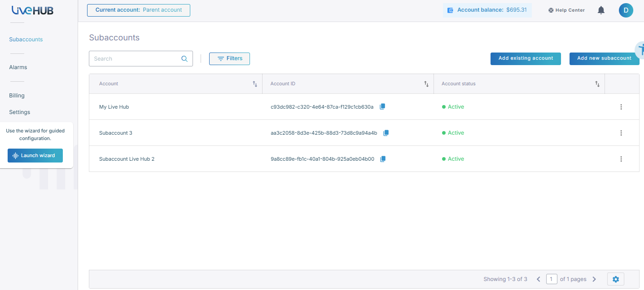This screenshot has height=290, width=644.
Task: Open the Subaccounts menu item
Action: 26,40
